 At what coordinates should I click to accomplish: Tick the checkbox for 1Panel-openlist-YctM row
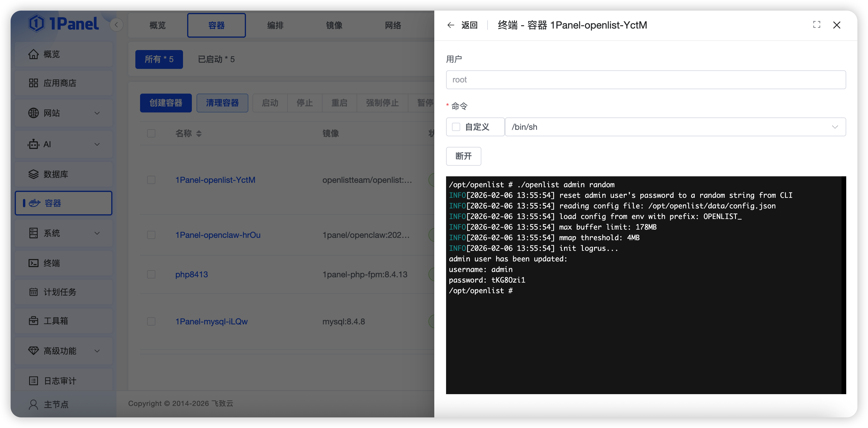click(151, 180)
